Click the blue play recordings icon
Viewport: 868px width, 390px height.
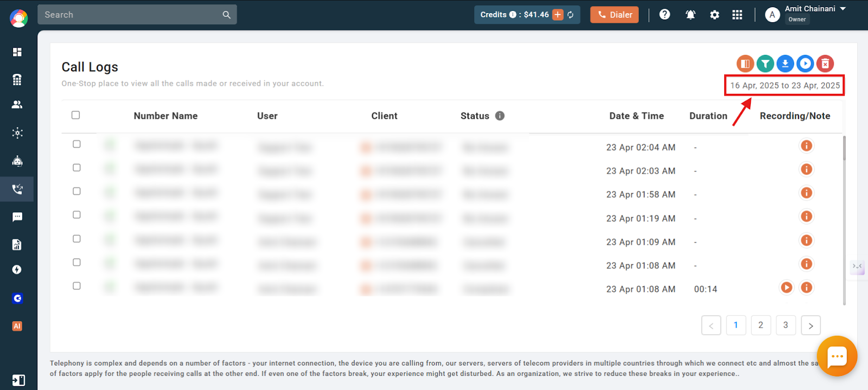coord(805,63)
